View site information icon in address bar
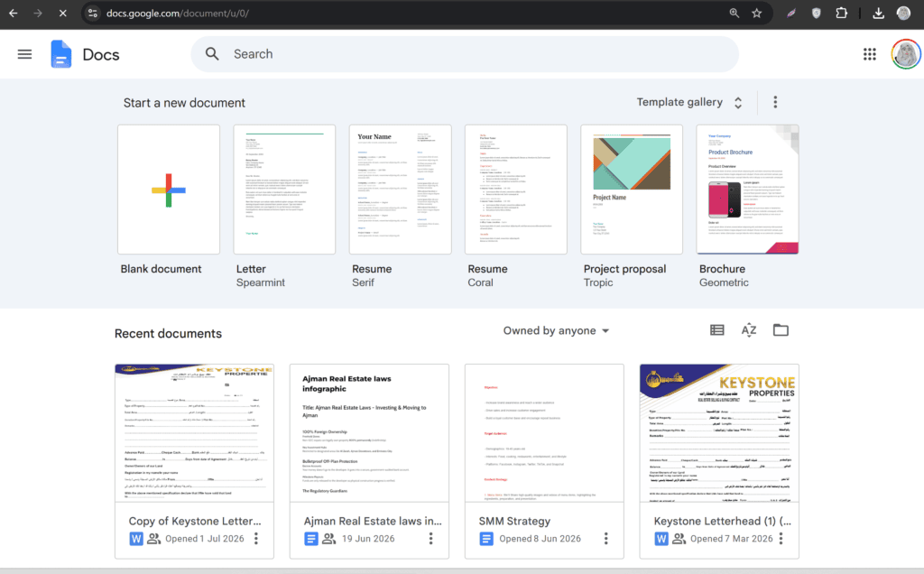This screenshot has width=924, height=574. [x=93, y=13]
